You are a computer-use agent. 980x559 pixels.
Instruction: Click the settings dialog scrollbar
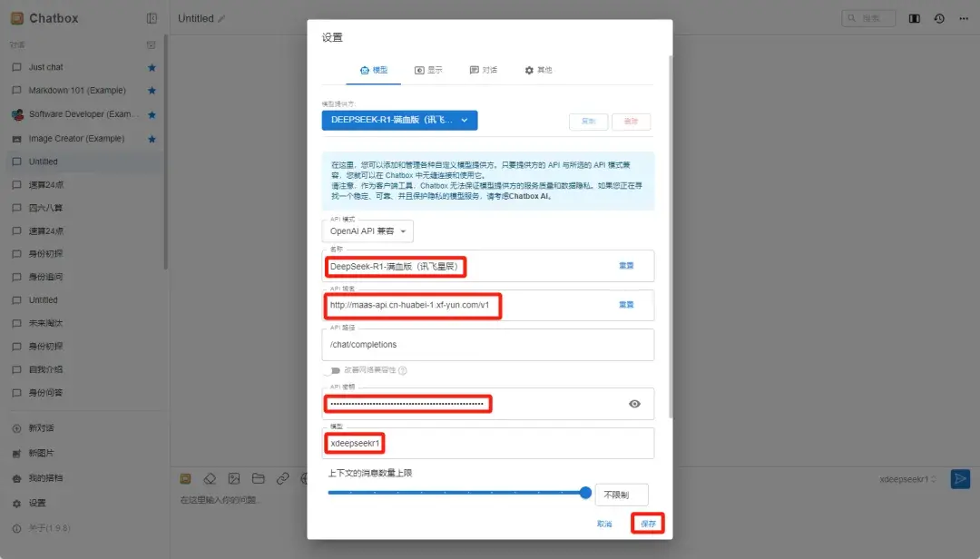(x=670, y=236)
